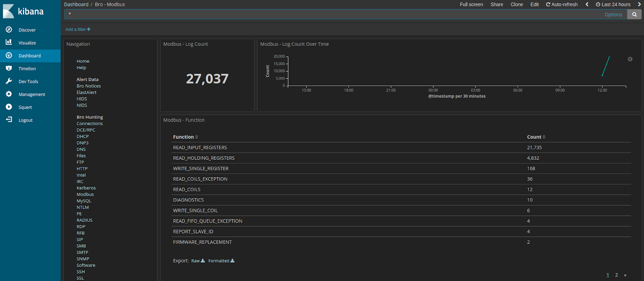This screenshot has width=644, height=281.
Task: Open Home navigation link
Action: tap(83, 61)
